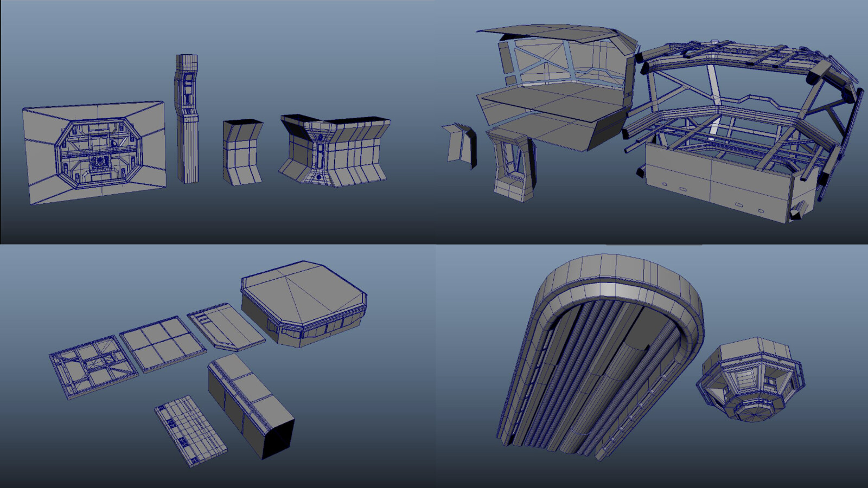Screen dimensions: 868x488
Task: Select the six-panel square floor tile
Action: point(163,345)
